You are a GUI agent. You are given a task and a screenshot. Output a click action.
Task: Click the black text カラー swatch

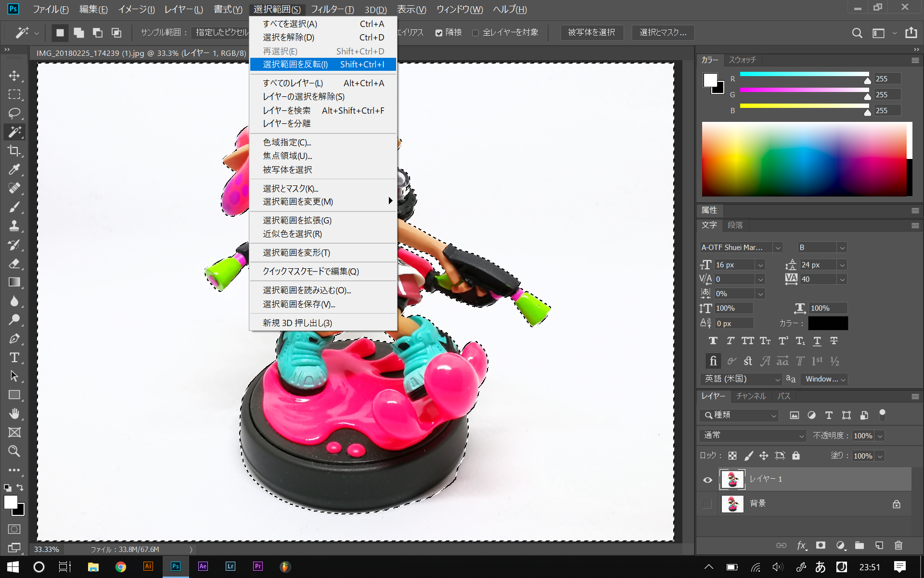coord(828,323)
